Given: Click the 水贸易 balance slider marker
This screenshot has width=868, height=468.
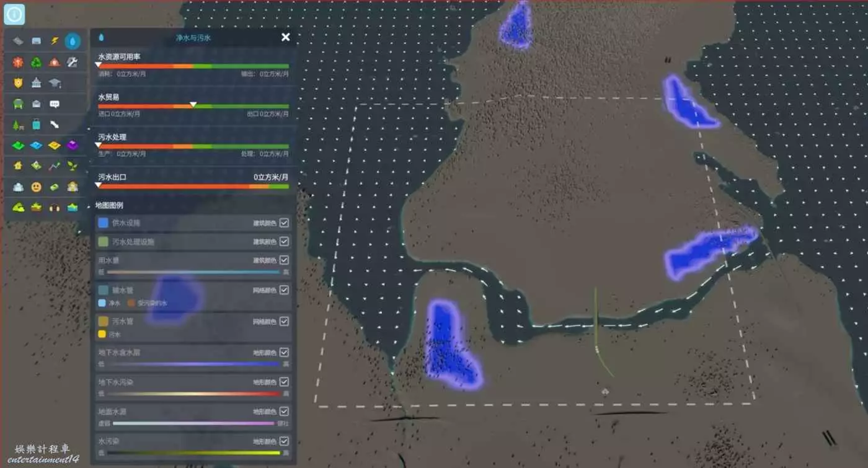Looking at the screenshot, I should point(193,104).
